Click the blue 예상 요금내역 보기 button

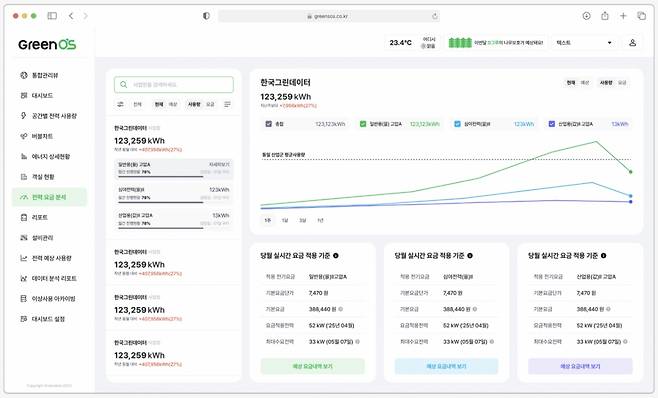click(x=446, y=366)
